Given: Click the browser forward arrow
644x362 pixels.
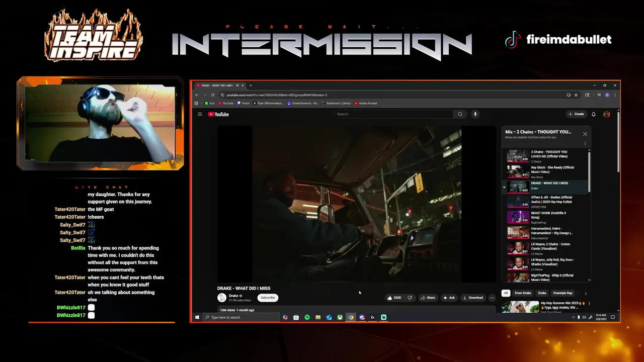Looking at the screenshot, I should 205,95.
